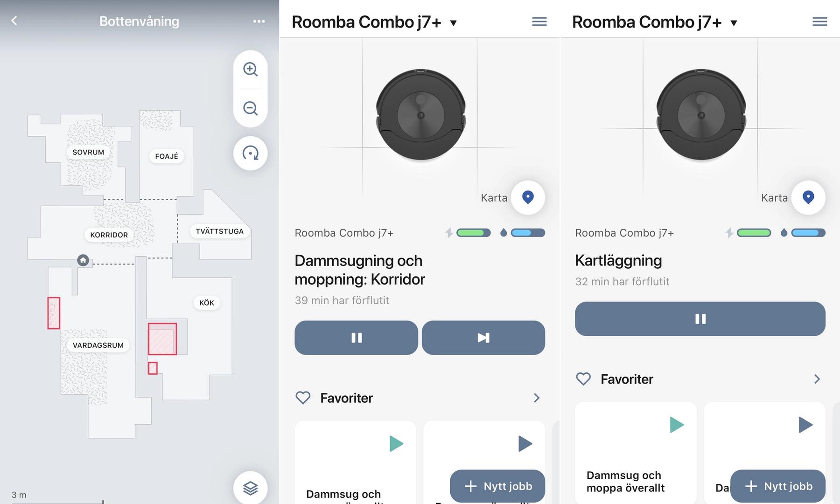This screenshot has width=840, height=504.
Task: Check battery level bar on the Kartläggning screen
Action: tap(754, 233)
